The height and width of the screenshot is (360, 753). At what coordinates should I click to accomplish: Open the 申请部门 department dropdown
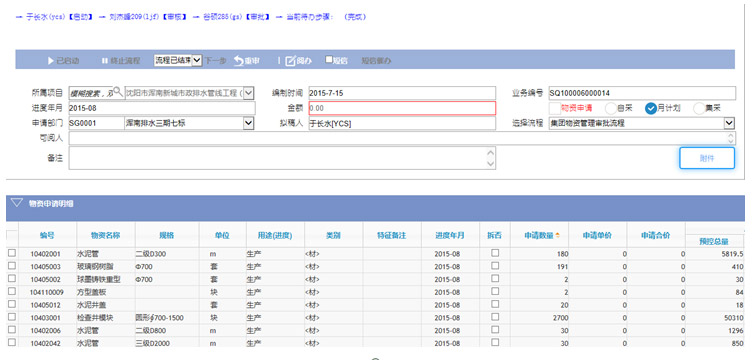[x=249, y=123]
